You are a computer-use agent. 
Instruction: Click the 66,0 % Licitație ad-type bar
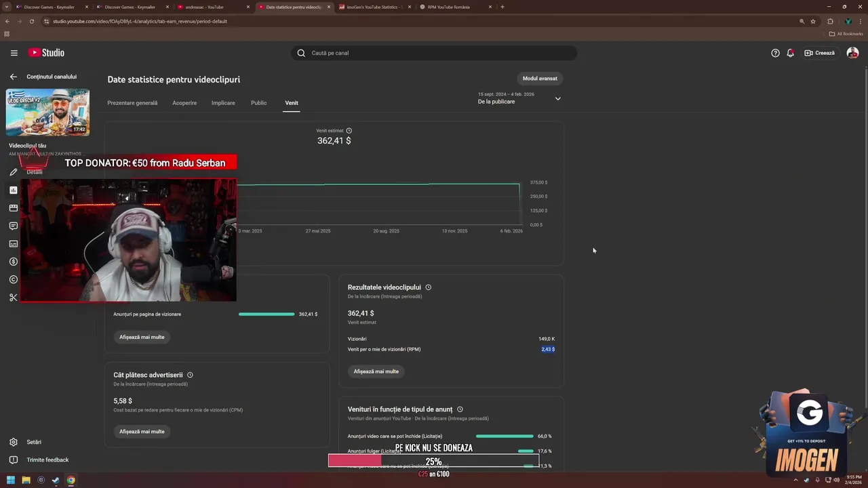[x=505, y=436]
